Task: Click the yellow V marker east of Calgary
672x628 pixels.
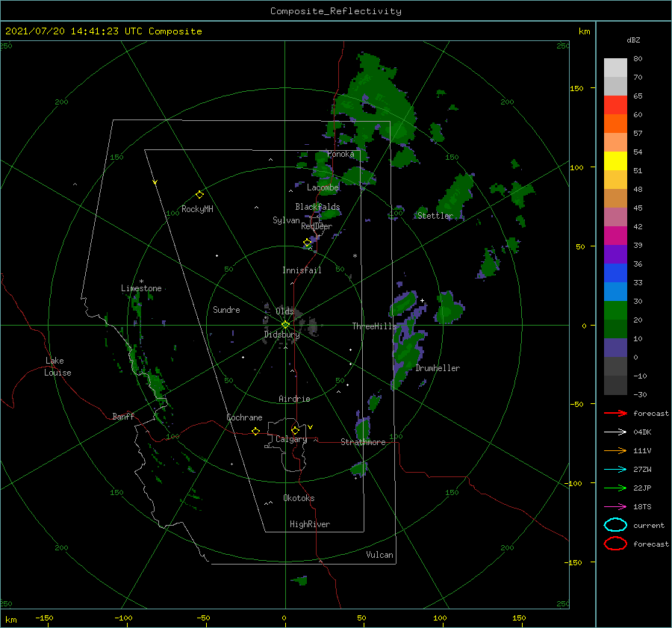Action: [x=311, y=427]
